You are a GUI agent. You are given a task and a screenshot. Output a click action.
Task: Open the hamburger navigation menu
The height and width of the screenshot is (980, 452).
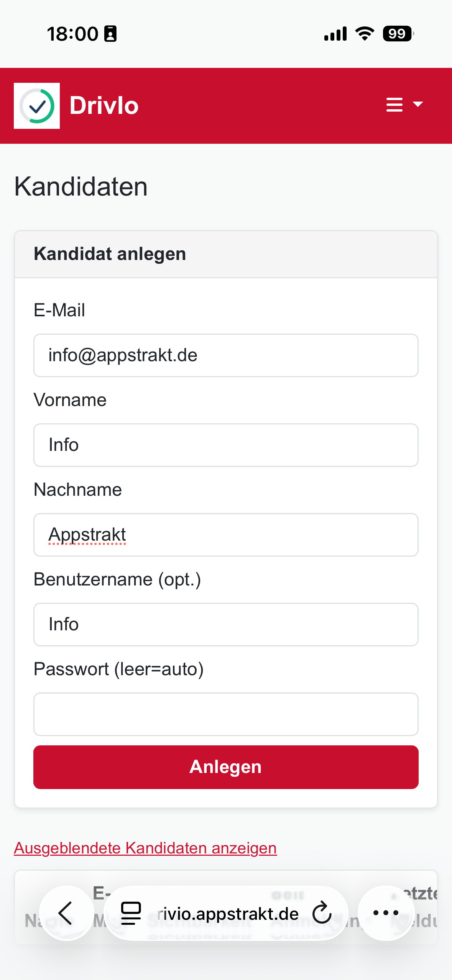(x=394, y=104)
